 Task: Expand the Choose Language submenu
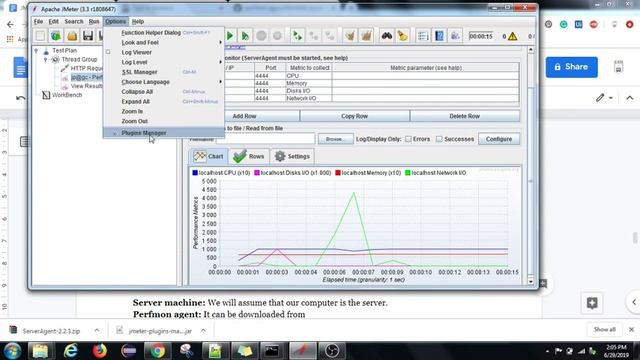[x=163, y=82]
